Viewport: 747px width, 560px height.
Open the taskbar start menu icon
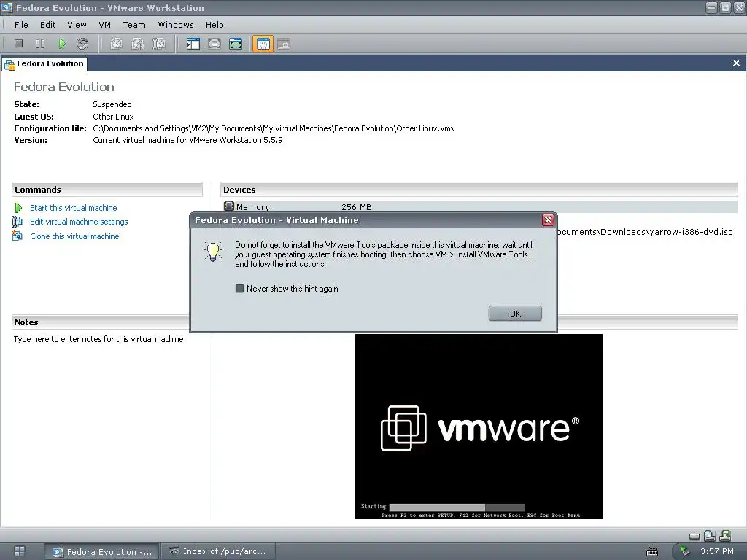(x=20, y=551)
